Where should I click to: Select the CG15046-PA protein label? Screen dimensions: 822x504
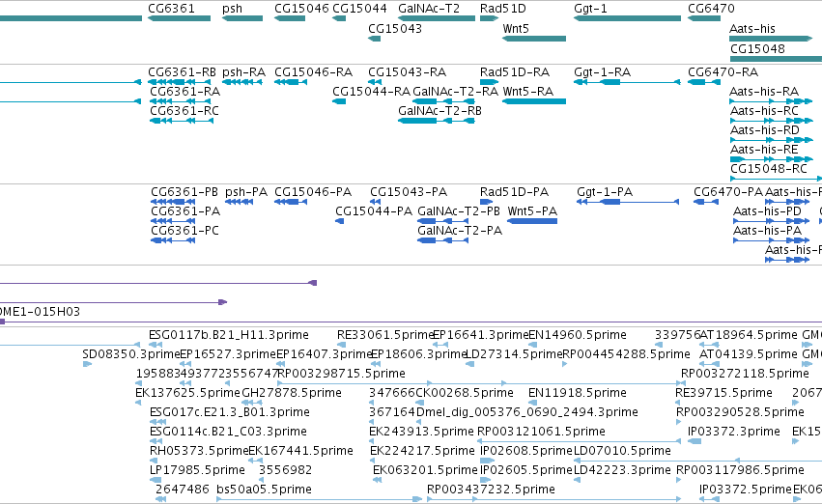tap(313, 192)
